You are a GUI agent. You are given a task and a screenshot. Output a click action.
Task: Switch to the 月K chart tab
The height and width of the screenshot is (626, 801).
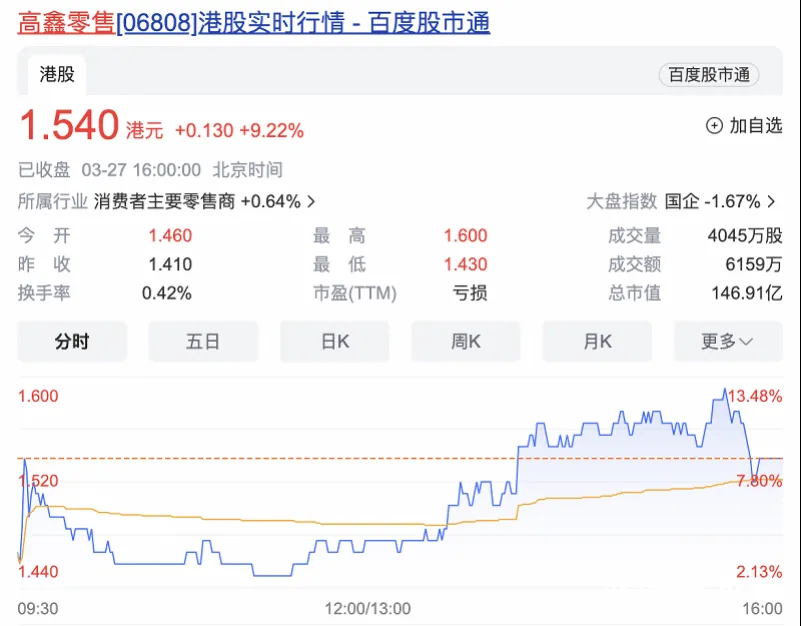tap(597, 342)
